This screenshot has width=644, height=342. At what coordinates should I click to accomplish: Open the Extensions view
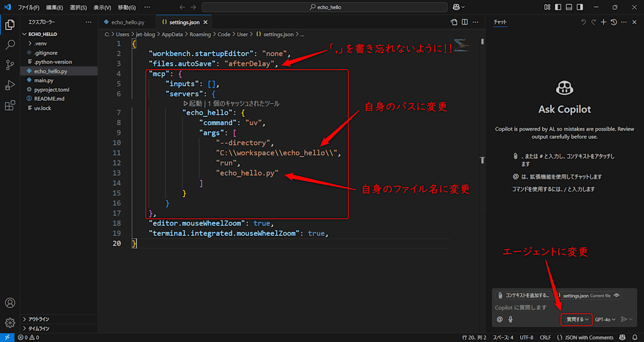10,106
